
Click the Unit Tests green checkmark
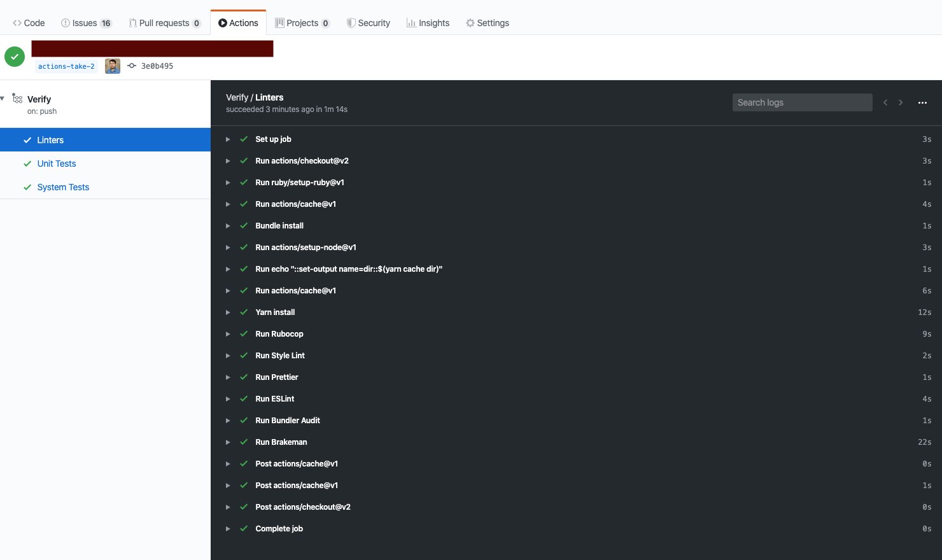pos(27,164)
